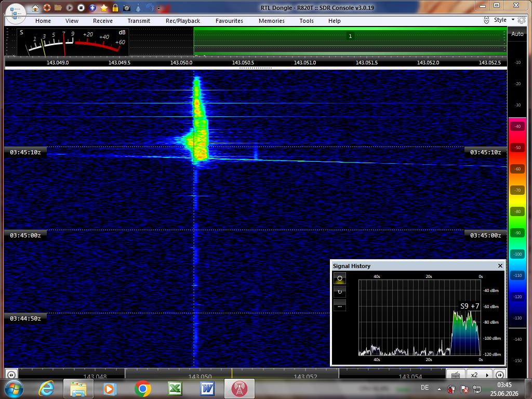Image resolution: width=532 pixels, height=399 pixels.
Task: Click the fast-forward scroll button on the frequency bar
Action: pyautogui.click(x=499, y=375)
